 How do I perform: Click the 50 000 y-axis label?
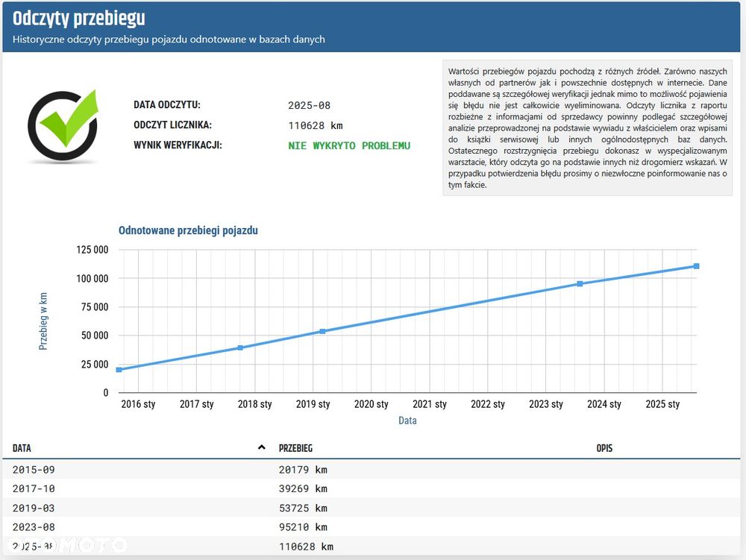click(95, 336)
